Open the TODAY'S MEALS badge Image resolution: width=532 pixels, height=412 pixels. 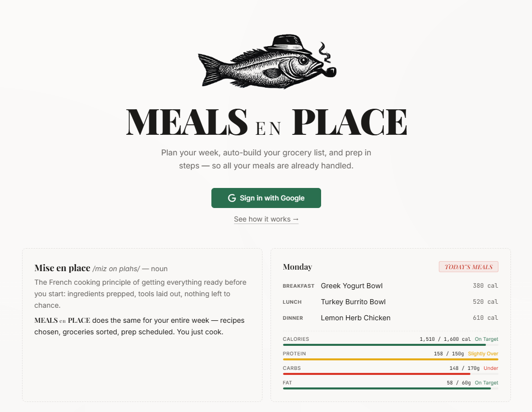pos(468,266)
